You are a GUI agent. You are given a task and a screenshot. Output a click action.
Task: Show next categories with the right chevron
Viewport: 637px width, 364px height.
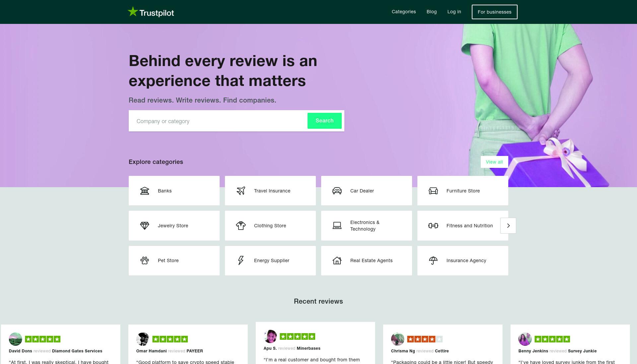pos(508,226)
